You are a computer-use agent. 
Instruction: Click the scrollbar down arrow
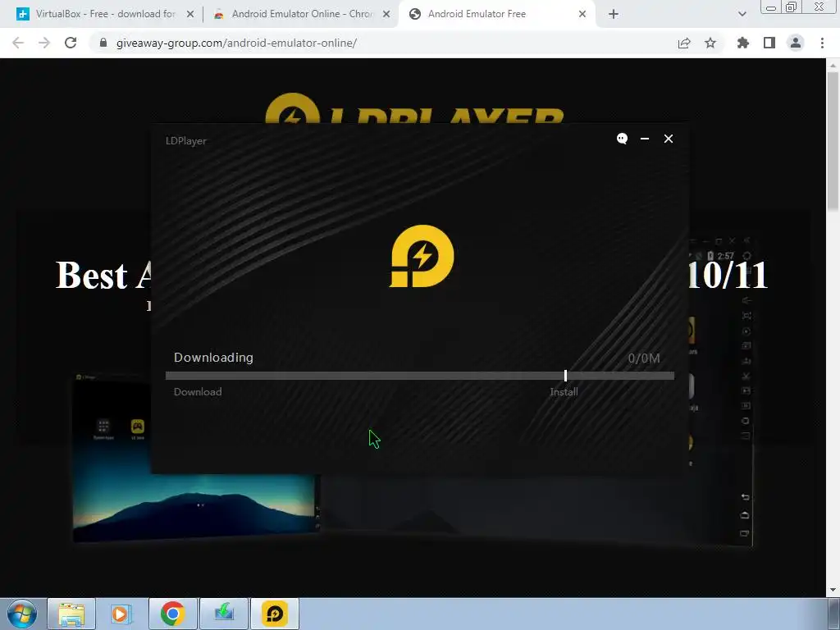pos(833,591)
